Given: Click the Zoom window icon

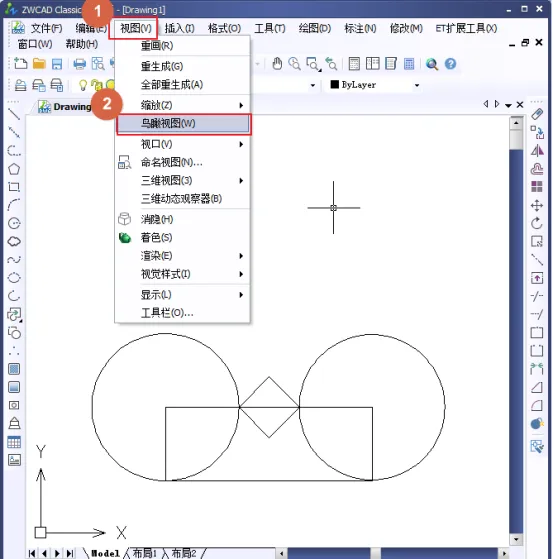Looking at the screenshot, I should pos(313,64).
